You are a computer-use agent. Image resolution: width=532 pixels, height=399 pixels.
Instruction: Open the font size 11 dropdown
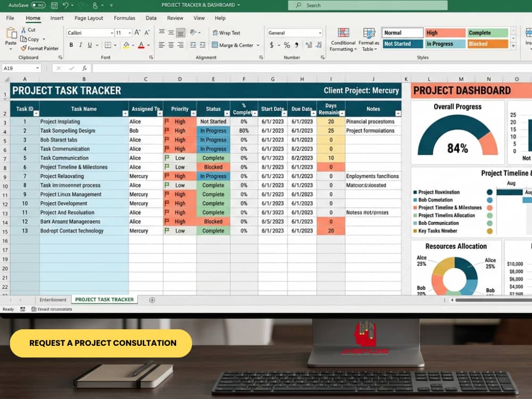click(130, 33)
